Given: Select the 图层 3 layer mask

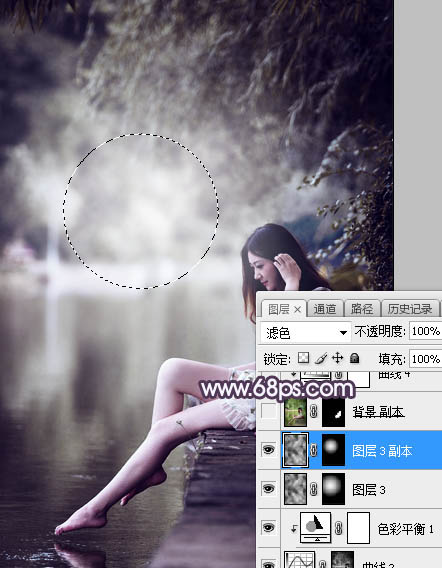Looking at the screenshot, I should tap(333, 489).
